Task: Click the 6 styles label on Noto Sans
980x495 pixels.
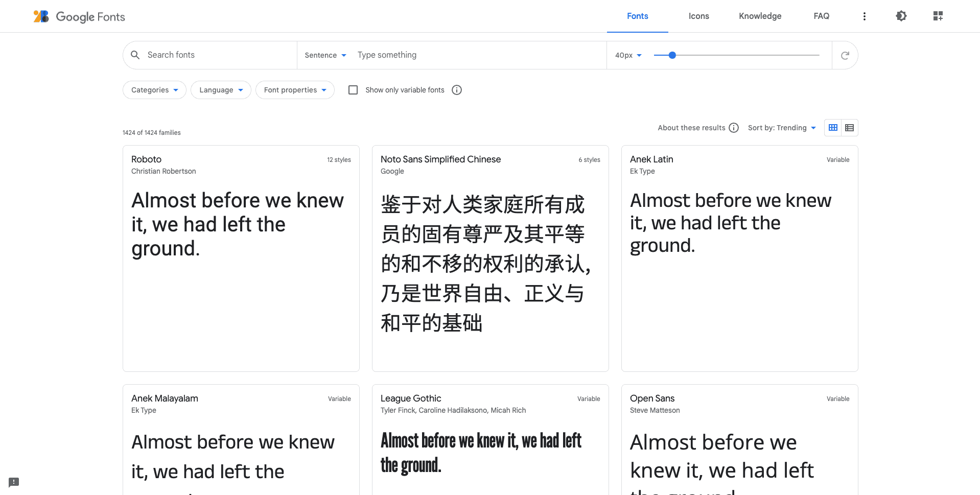Action: click(590, 160)
